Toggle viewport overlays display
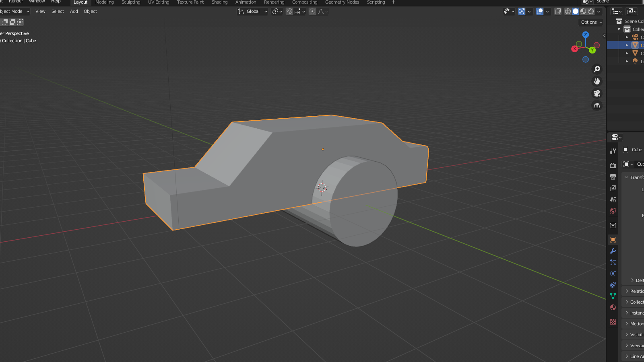The width and height of the screenshot is (644, 362). [x=540, y=11]
